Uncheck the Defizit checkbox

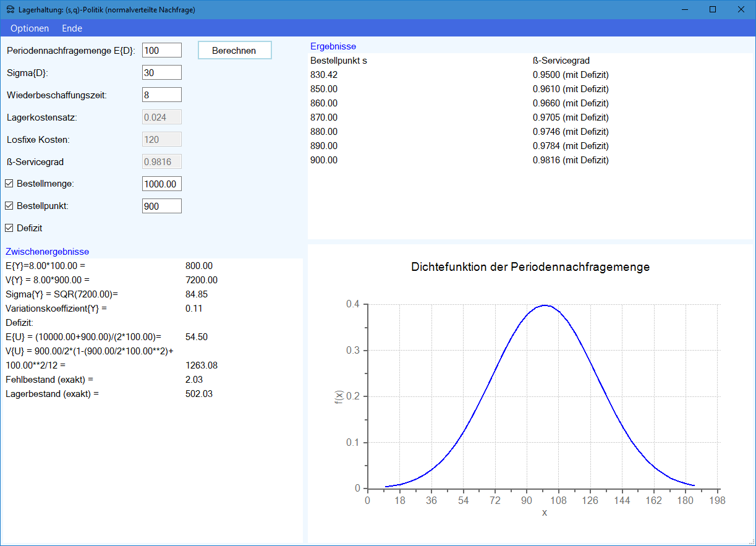pos(9,228)
